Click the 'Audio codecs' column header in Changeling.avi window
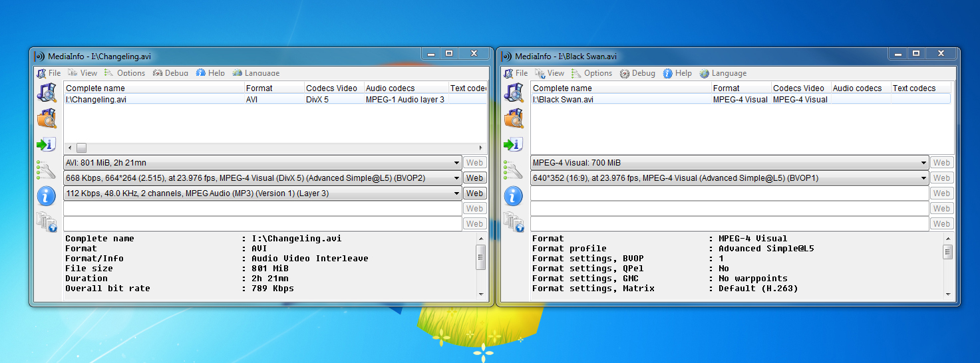 pos(406,88)
